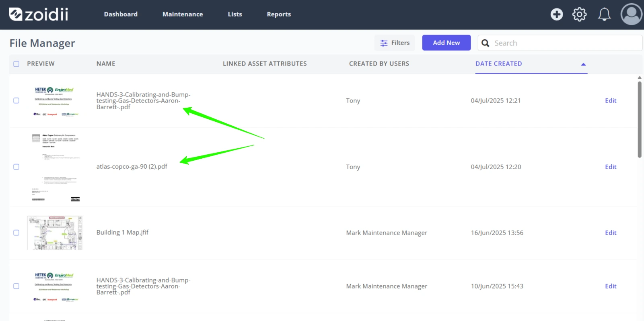The width and height of the screenshot is (644, 321).
Task: Toggle the select-all header checkbox
Action: coord(16,64)
